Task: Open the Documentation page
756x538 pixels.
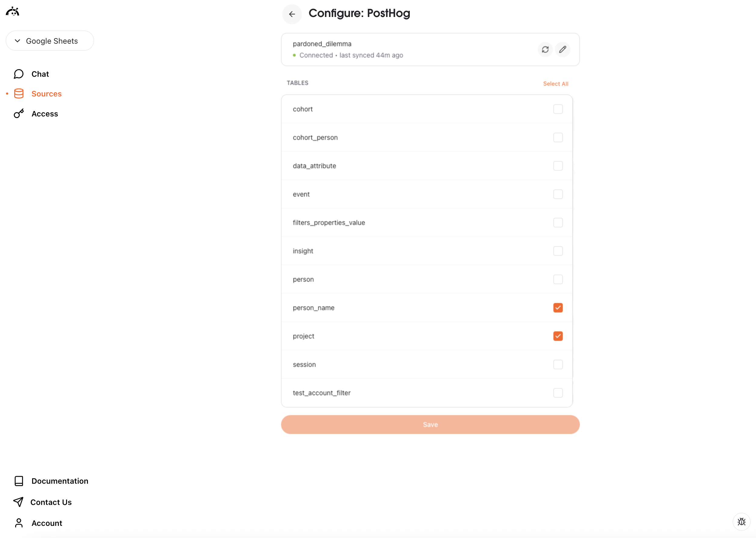Action: (x=60, y=481)
